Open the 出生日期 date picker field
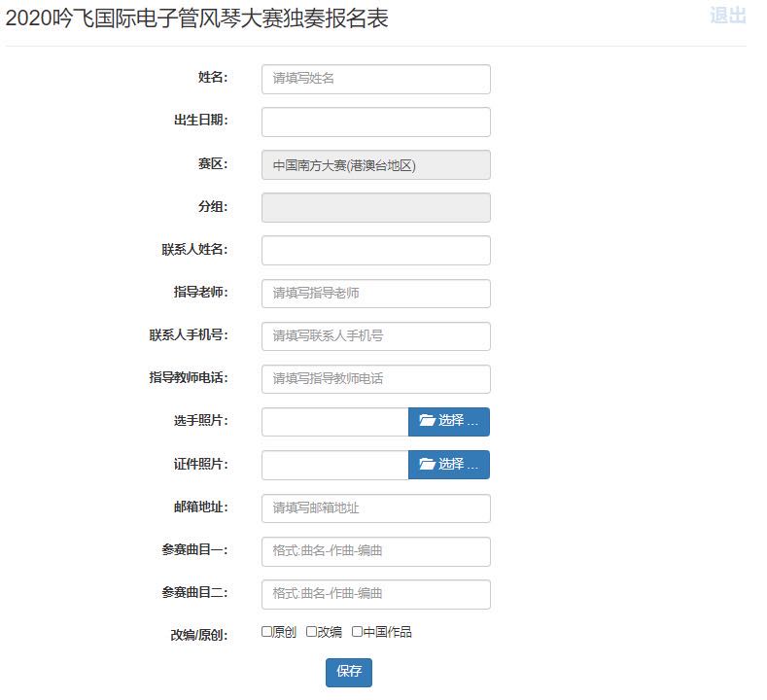 point(375,122)
